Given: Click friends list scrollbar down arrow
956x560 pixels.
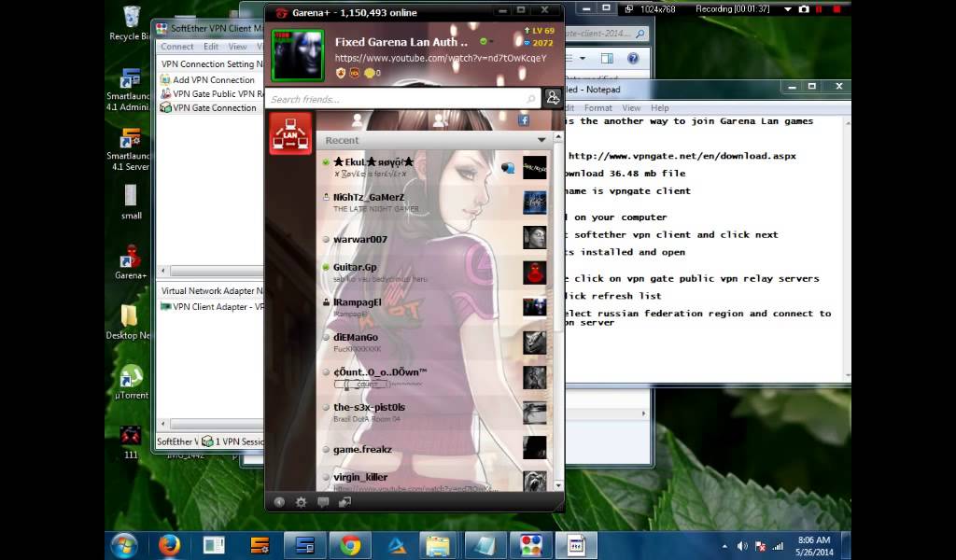Looking at the screenshot, I should pyautogui.click(x=558, y=485).
